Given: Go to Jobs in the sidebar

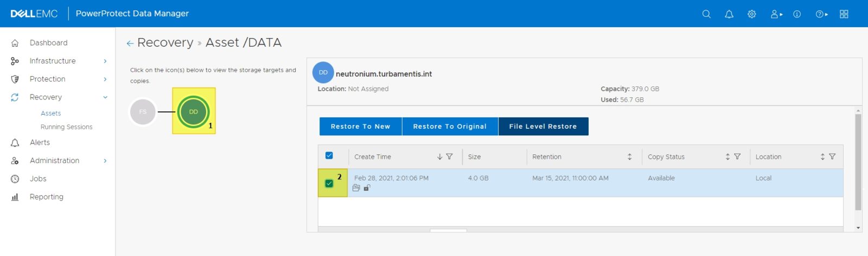Looking at the screenshot, I should pyautogui.click(x=38, y=178).
